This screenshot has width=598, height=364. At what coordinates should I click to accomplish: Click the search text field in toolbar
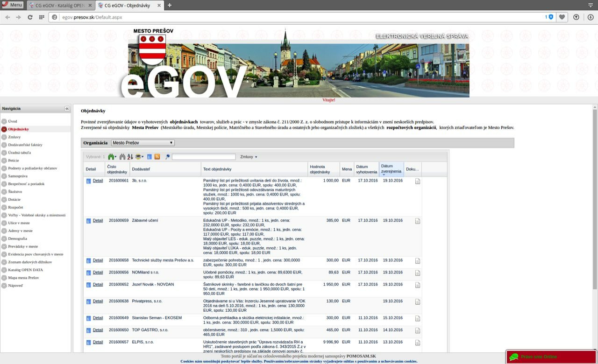[204, 157]
